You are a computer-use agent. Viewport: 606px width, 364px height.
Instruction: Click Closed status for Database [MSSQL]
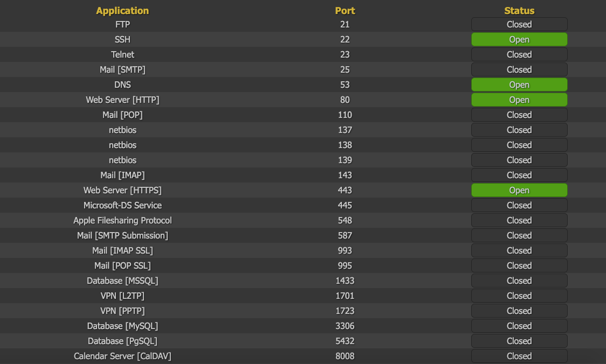(x=519, y=281)
